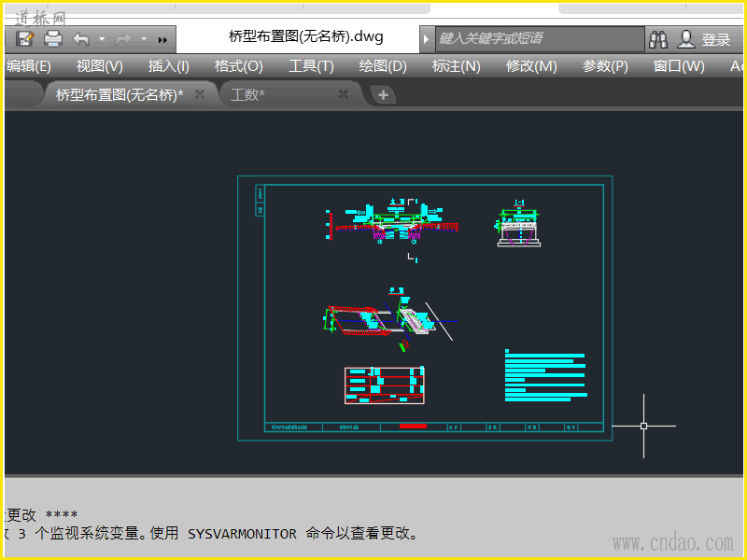747x560 pixels.
Task: Close the 桥型布置图(无名桥)* tab
Action: click(x=200, y=94)
